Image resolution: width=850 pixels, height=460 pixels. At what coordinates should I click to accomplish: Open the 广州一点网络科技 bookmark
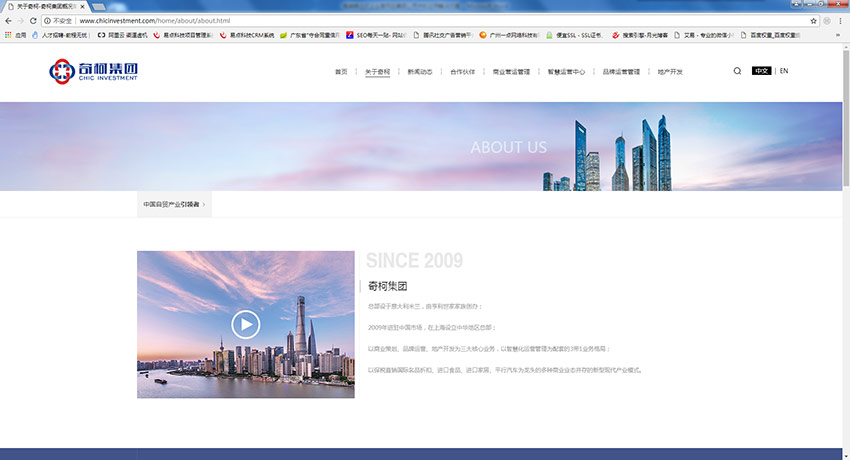point(510,35)
